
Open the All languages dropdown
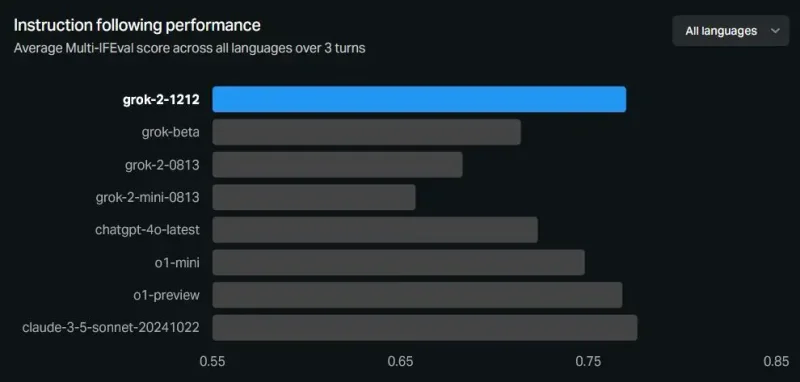730,31
